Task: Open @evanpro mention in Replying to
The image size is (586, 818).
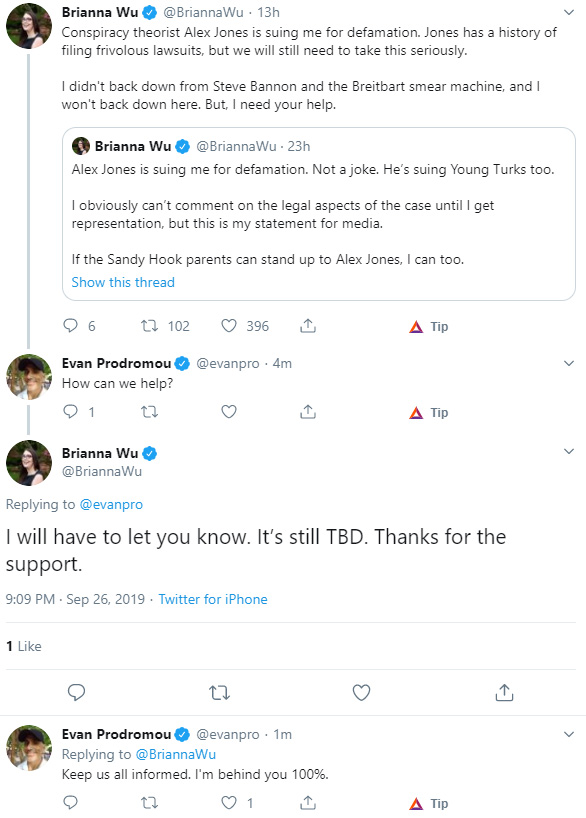Action: tap(111, 504)
